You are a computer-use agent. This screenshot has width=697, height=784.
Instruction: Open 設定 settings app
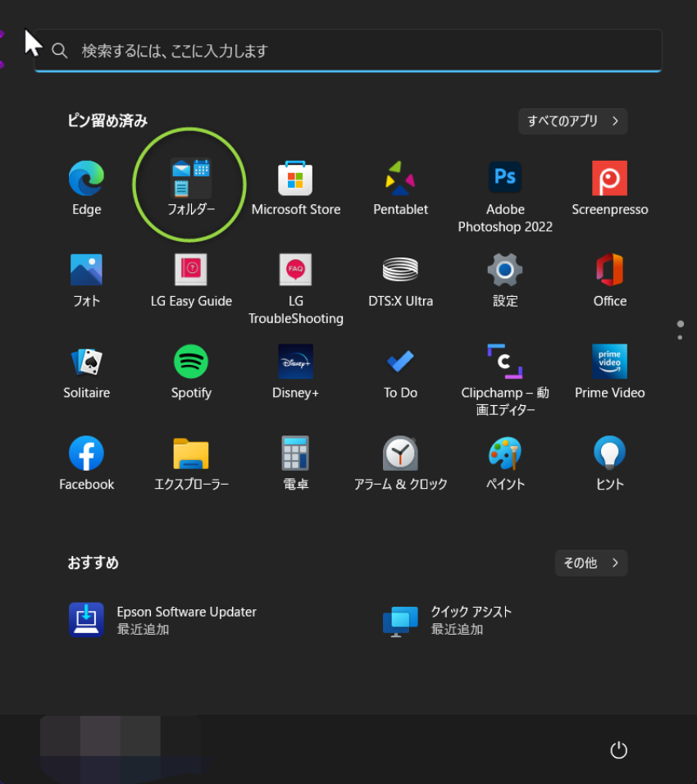tap(505, 280)
